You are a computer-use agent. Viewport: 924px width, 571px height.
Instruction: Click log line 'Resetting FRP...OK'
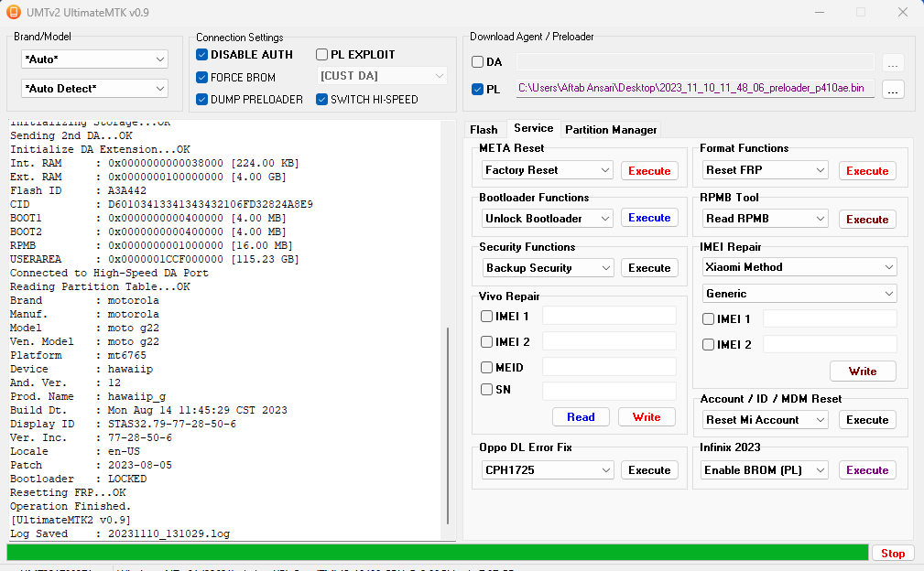coord(68,492)
